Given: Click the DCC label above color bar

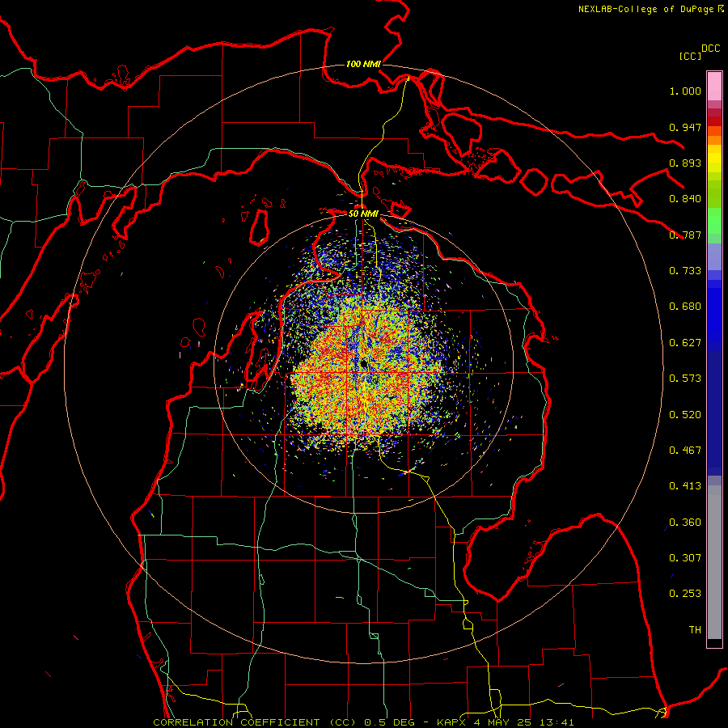Looking at the screenshot, I should (x=711, y=49).
